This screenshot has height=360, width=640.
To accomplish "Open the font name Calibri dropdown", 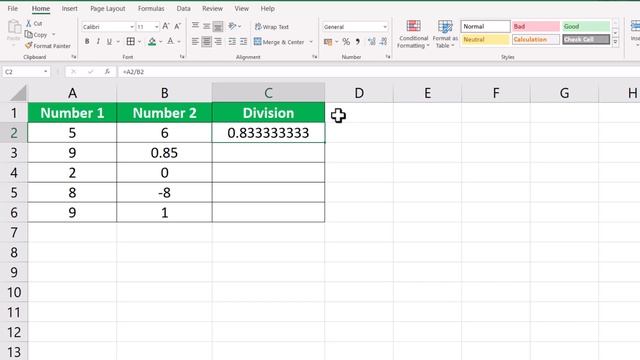I will click(131, 27).
